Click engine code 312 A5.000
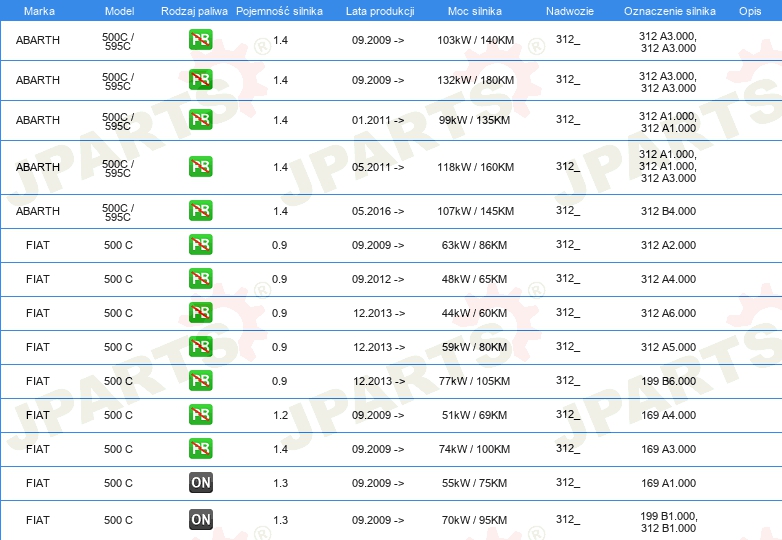 pyautogui.click(x=668, y=347)
